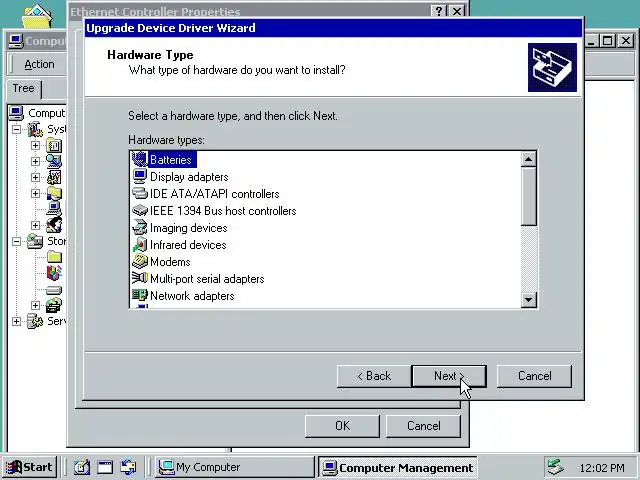This screenshot has width=640, height=480.
Task: Expand fourth child node under System Tools
Action: (x=36, y=193)
